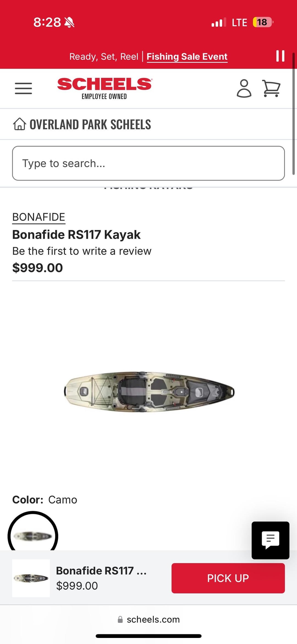Open the hamburger navigation menu
The image size is (297, 644).
point(23,88)
